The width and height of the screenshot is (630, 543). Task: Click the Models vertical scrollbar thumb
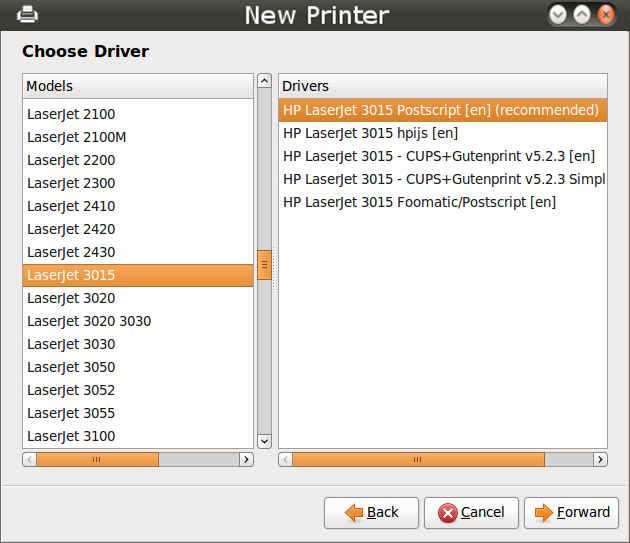point(264,264)
